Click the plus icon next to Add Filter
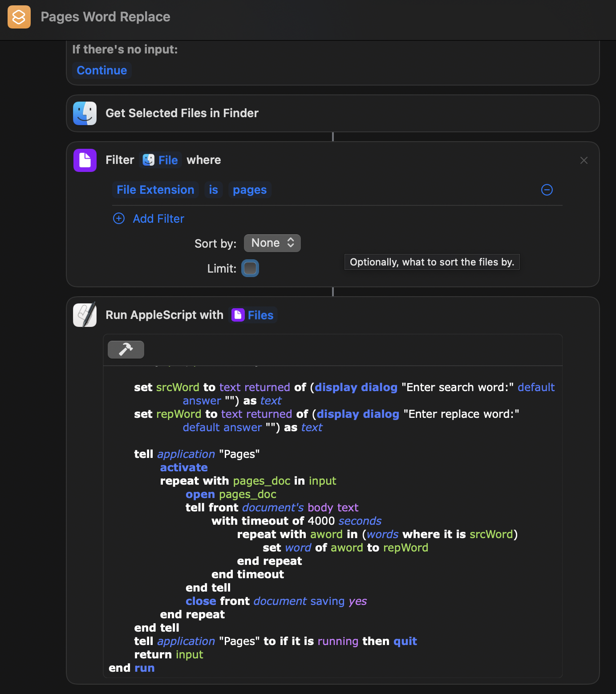616x694 pixels. [119, 218]
